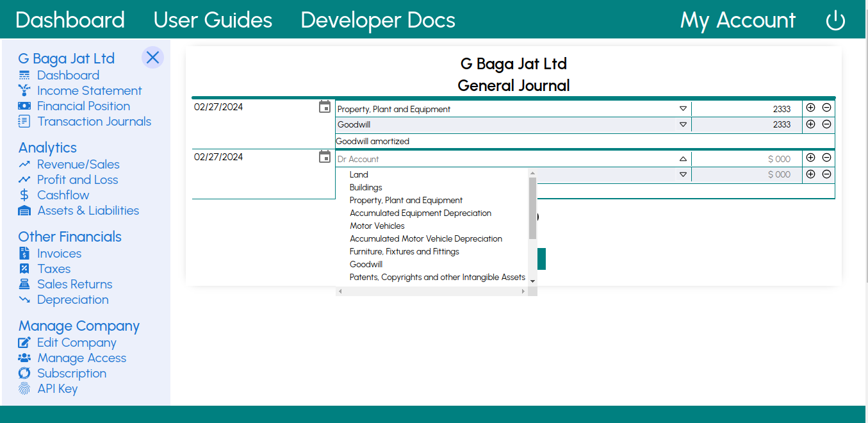Click plus icon on Dr Account row
The height and width of the screenshot is (423, 868).
810,158
